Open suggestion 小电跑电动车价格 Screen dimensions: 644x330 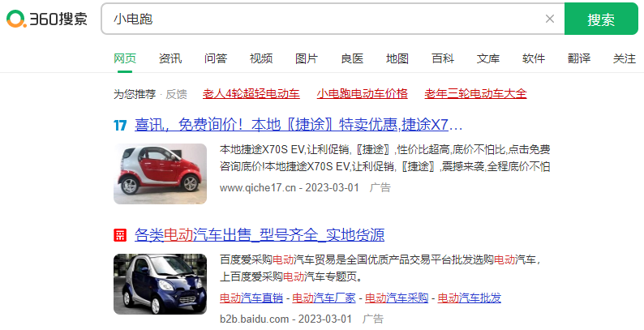[x=363, y=94]
